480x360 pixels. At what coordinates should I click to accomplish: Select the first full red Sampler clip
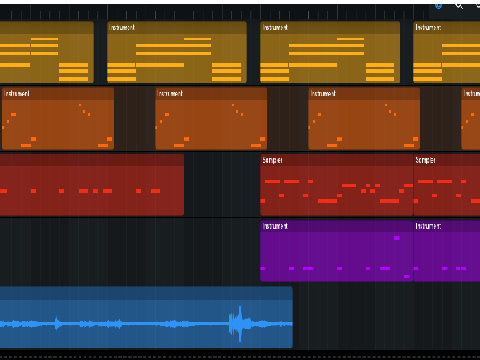(337, 185)
